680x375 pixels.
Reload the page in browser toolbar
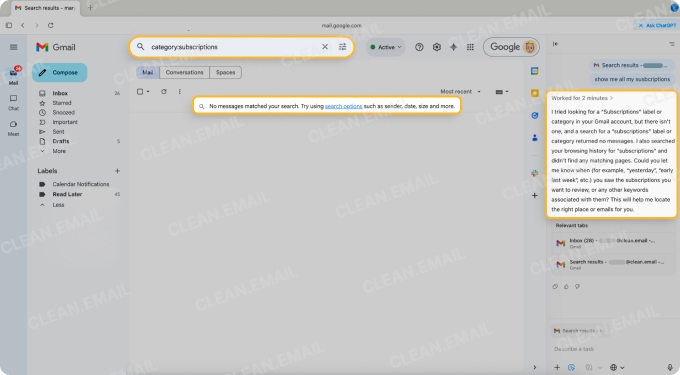pos(50,26)
